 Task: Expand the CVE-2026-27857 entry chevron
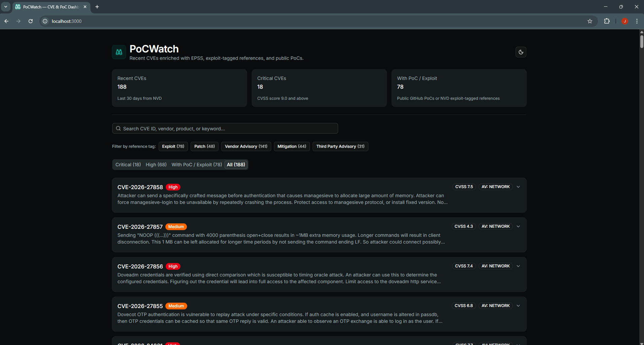click(x=518, y=226)
